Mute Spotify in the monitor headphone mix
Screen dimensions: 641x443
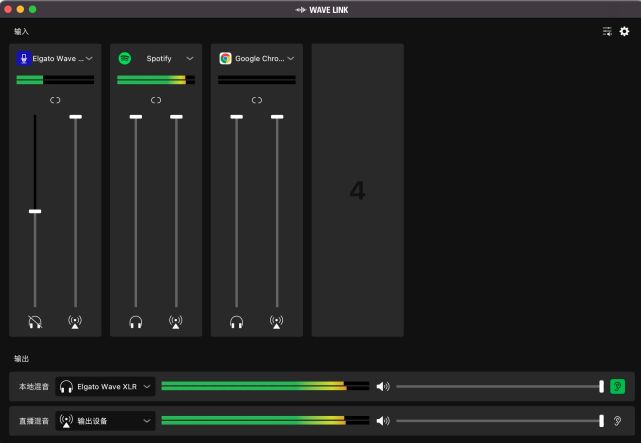coord(136,322)
